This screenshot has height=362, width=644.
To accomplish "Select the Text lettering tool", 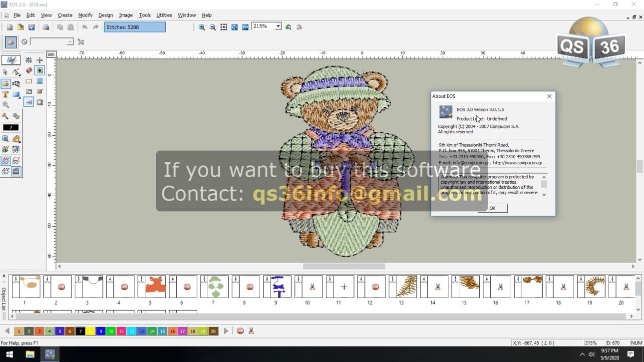I will tap(5, 94).
